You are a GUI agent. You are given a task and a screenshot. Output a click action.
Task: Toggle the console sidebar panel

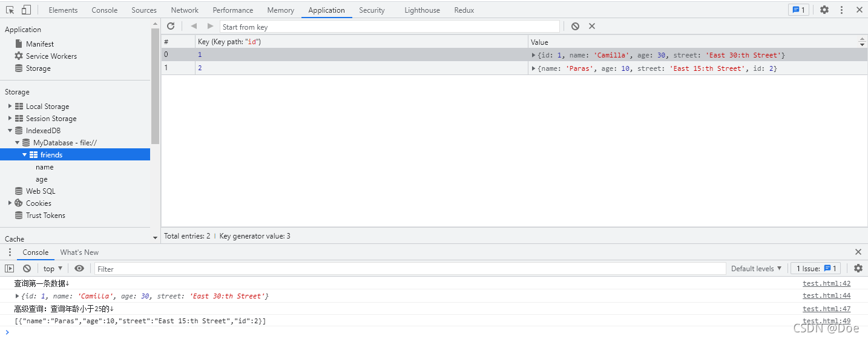pos(9,268)
